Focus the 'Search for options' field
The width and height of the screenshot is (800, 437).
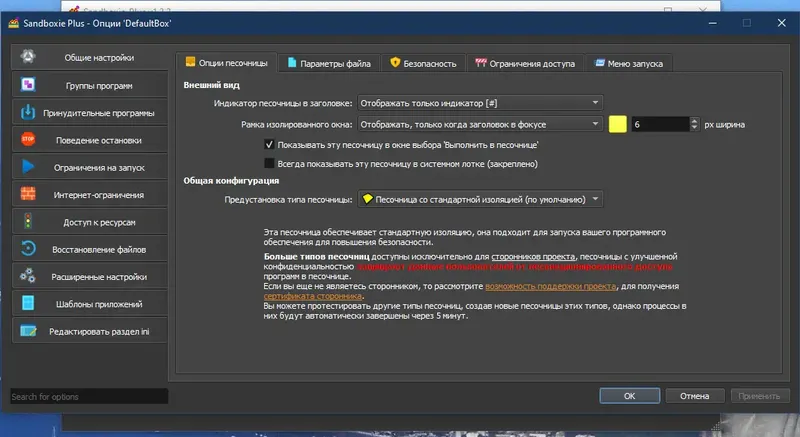coord(89,396)
